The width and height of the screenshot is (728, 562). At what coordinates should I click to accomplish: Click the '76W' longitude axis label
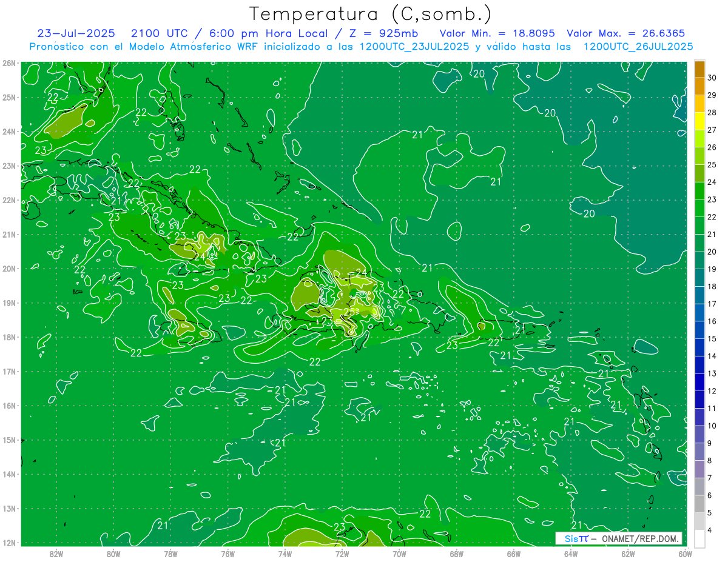(228, 554)
